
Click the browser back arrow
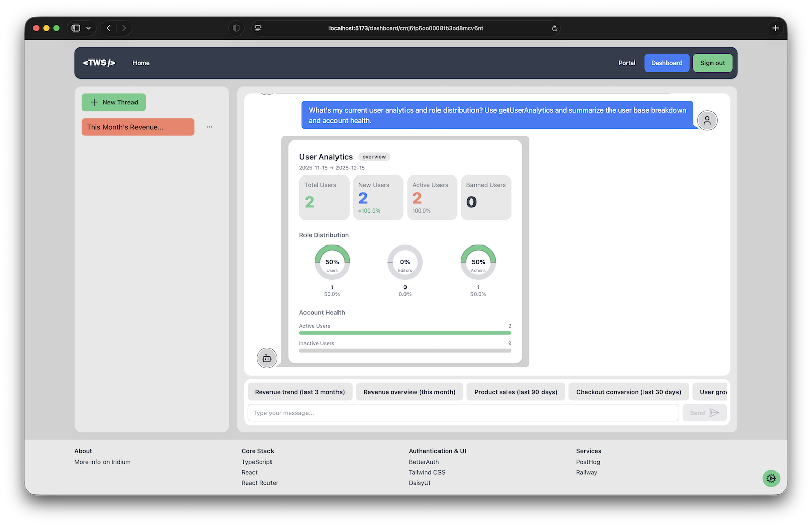click(108, 28)
